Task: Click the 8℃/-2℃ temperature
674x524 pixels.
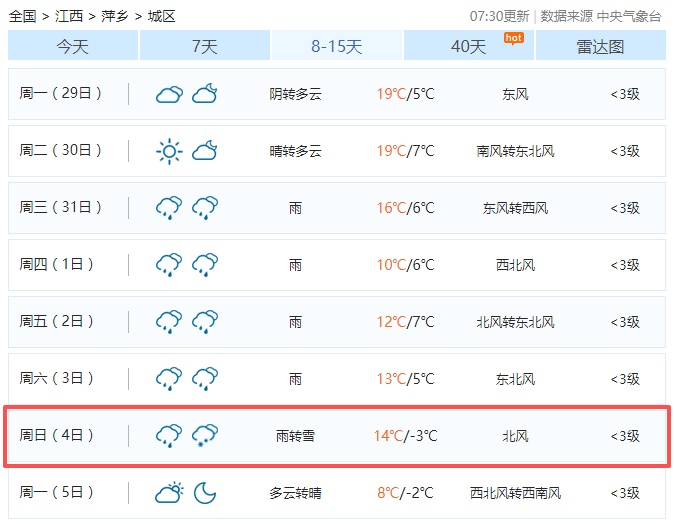Action: (x=405, y=493)
